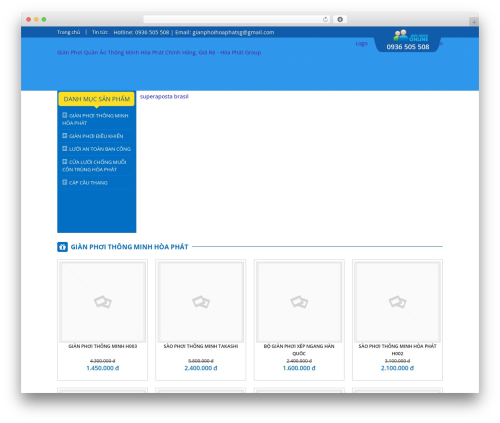The width and height of the screenshot is (500, 423).
Task: Open product Giàn Phơi Thông Minh H003 title
Action: pos(103,346)
